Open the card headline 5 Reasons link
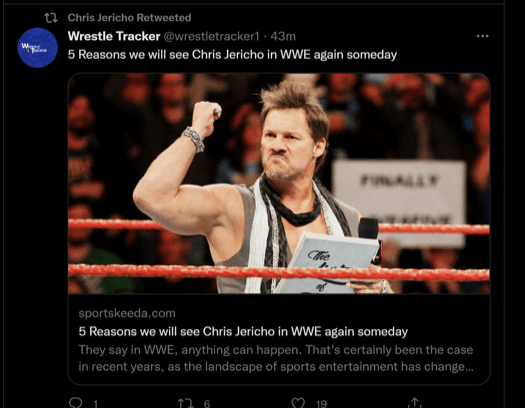The image size is (525, 408). pos(243,331)
